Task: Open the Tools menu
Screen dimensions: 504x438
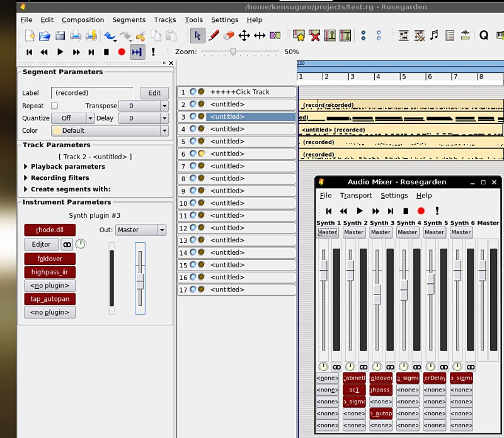Action: [x=194, y=20]
